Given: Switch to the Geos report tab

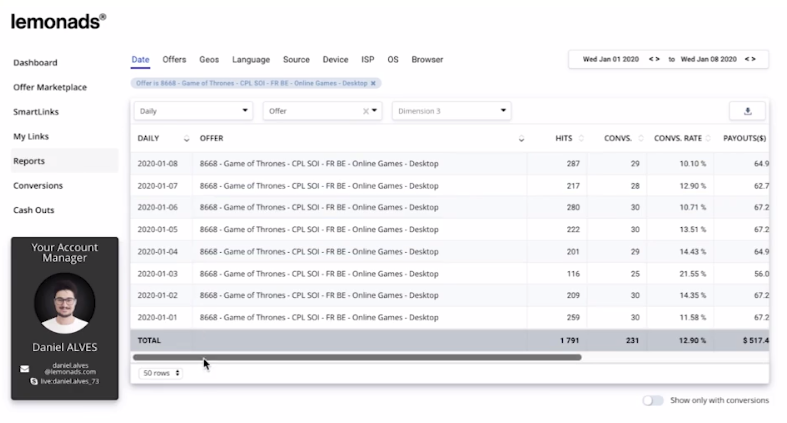Looking at the screenshot, I should point(209,60).
